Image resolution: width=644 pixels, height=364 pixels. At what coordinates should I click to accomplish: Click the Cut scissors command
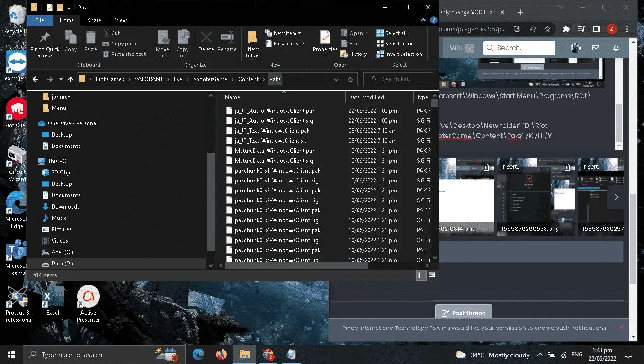[111, 33]
